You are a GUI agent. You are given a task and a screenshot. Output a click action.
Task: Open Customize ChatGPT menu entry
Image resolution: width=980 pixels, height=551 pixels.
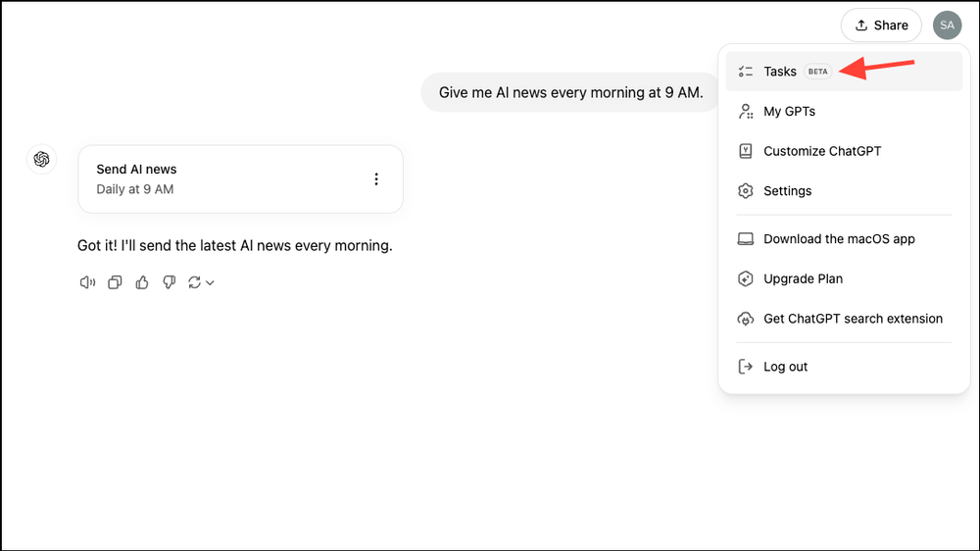(821, 151)
